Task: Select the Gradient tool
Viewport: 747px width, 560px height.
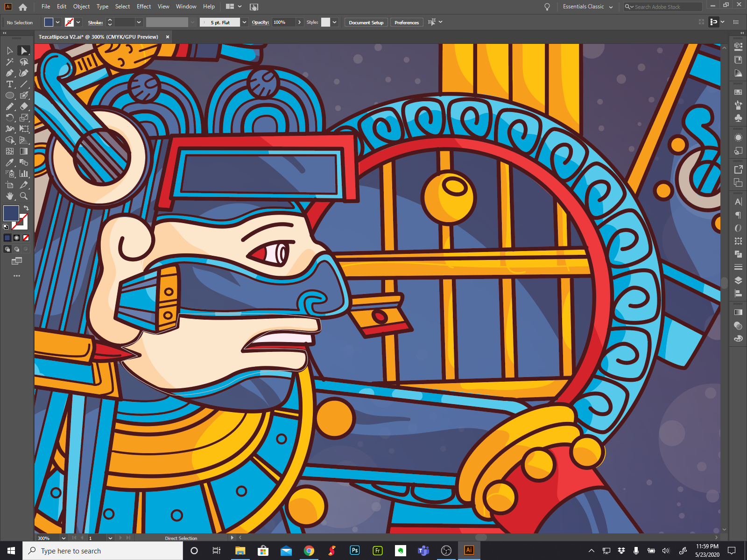Action: (24, 151)
